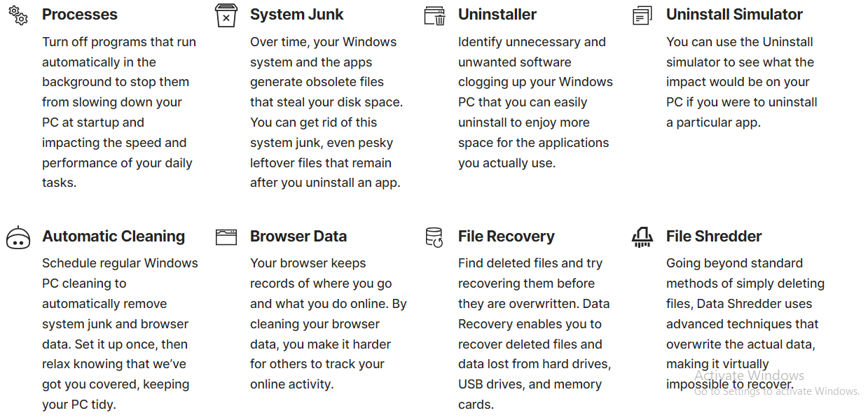
Task: Click the Browser Data description paragraph
Action: pyautogui.click(x=329, y=323)
